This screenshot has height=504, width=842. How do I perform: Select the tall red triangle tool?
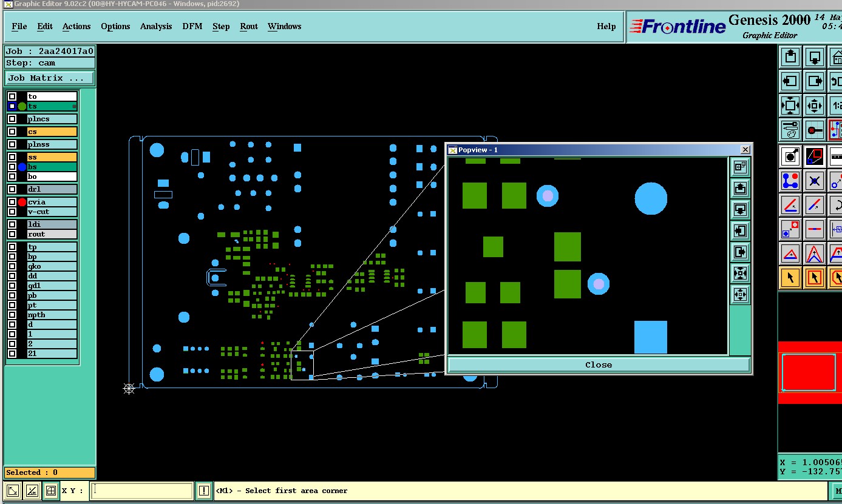[815, 254]
